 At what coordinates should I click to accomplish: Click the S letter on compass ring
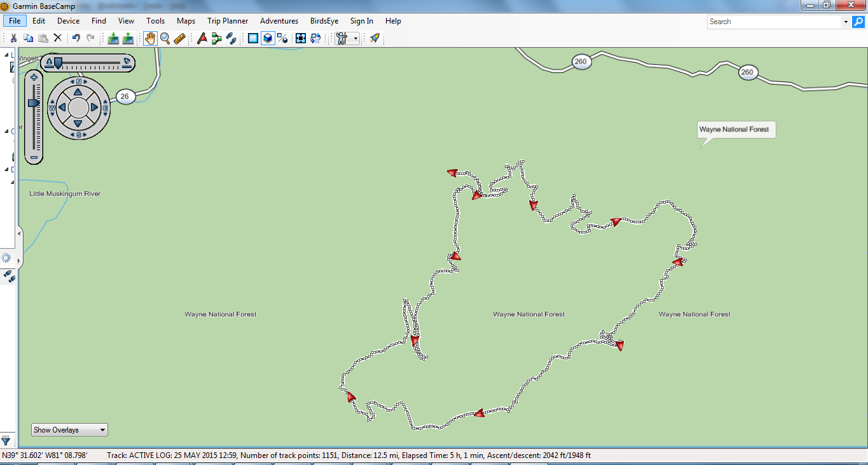78,134
